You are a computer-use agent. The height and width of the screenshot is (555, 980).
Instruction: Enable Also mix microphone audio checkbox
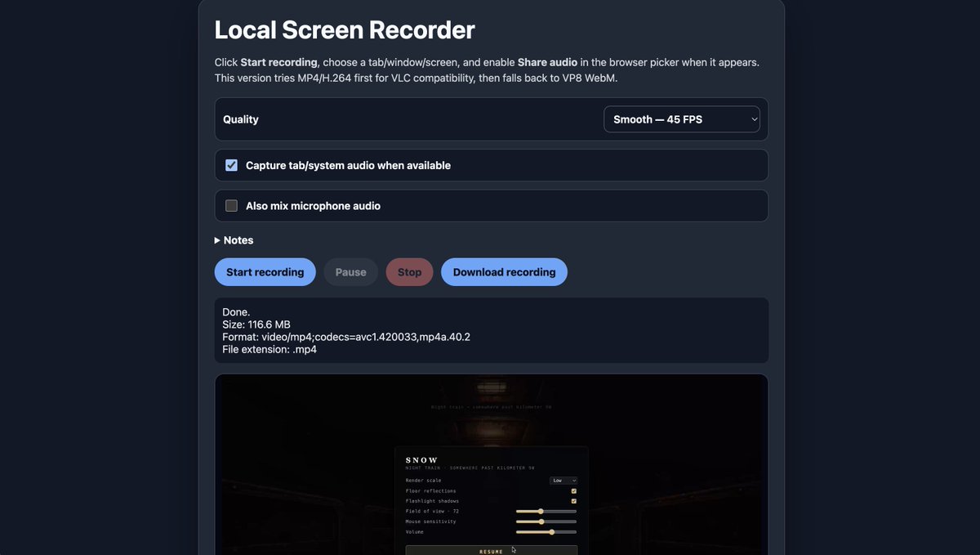click(x=231, y=206)
